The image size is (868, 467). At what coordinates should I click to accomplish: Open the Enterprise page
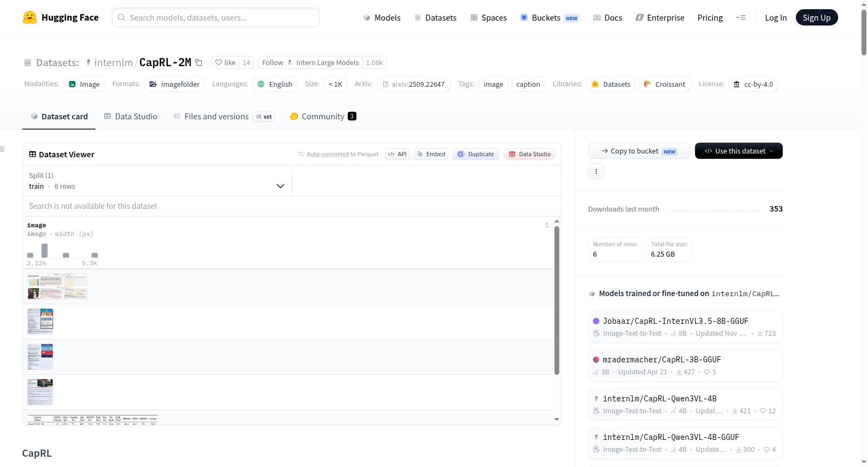660,17
